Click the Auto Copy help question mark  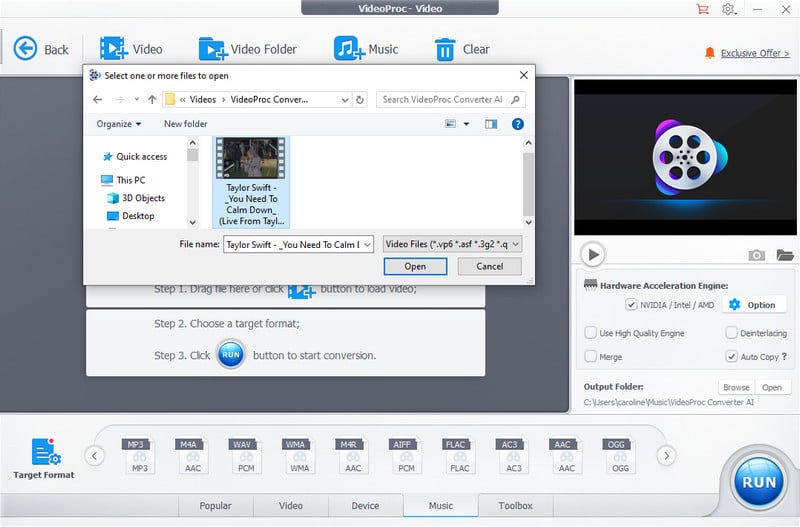(784, 356)
